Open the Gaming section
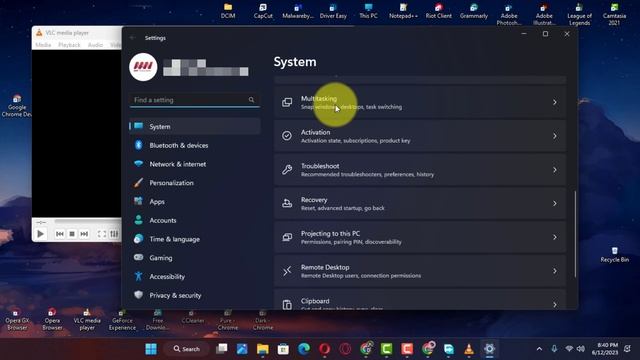 point(195,258)
